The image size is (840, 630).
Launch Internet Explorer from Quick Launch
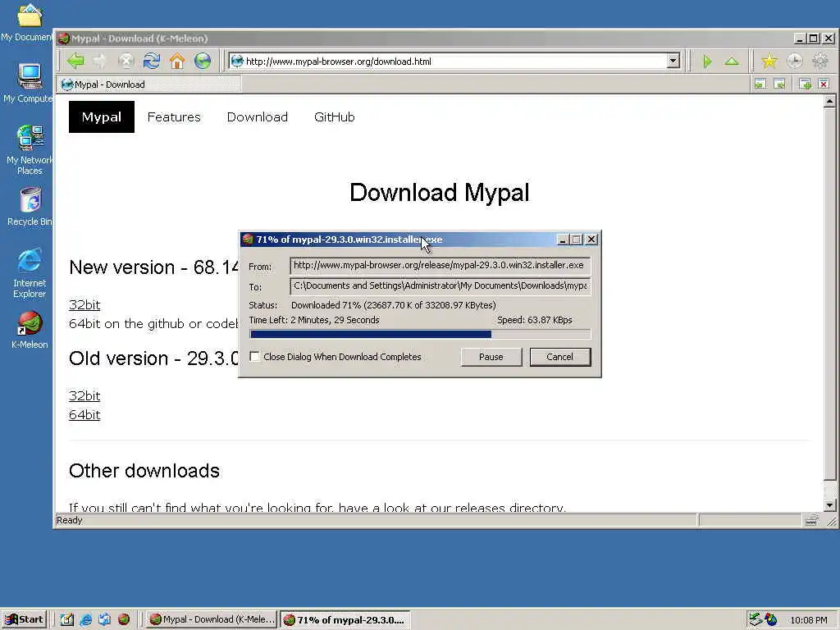click(85, 619)
